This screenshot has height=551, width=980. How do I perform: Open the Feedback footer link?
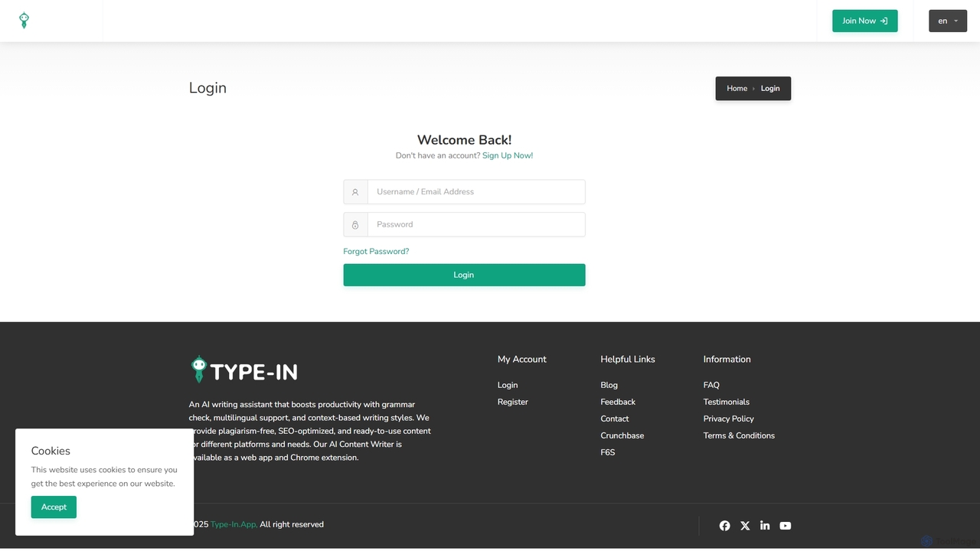[618, 402]
